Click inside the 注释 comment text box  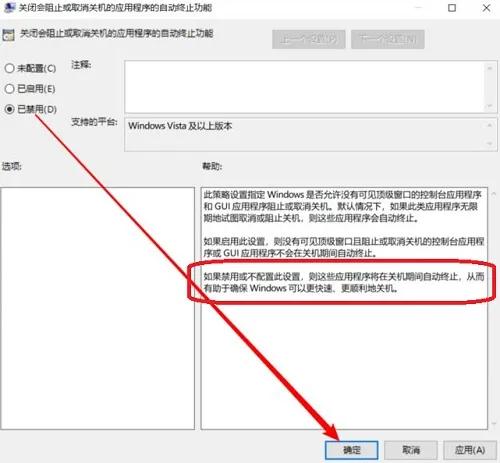point(305,87)
